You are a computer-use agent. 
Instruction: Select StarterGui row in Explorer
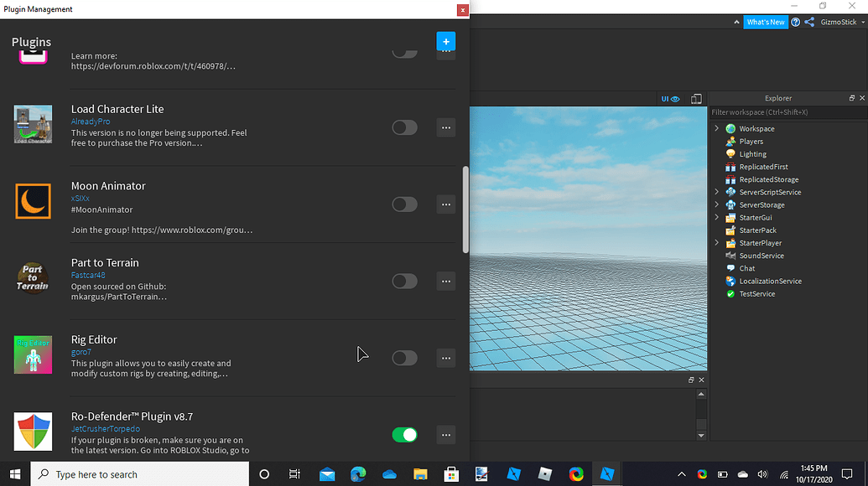coord(788,218)
